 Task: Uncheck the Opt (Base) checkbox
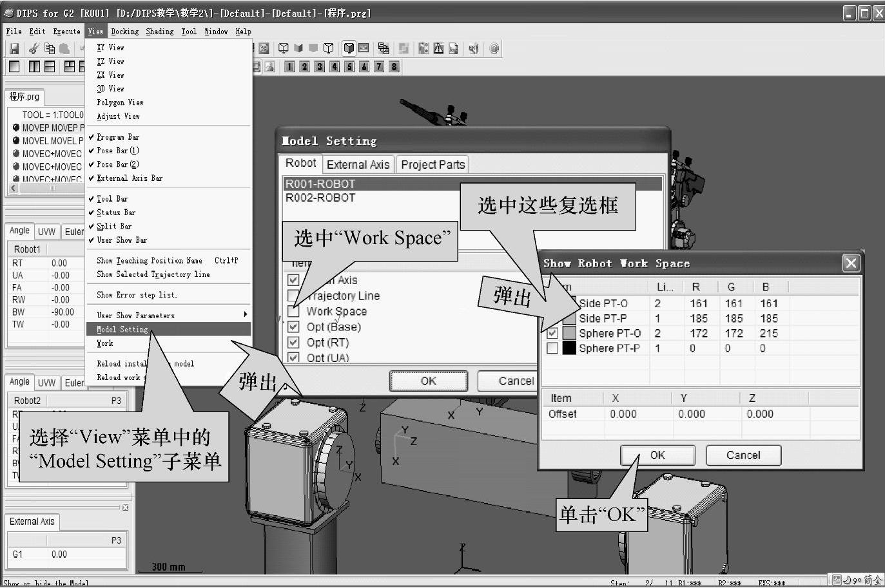point(293,327)
